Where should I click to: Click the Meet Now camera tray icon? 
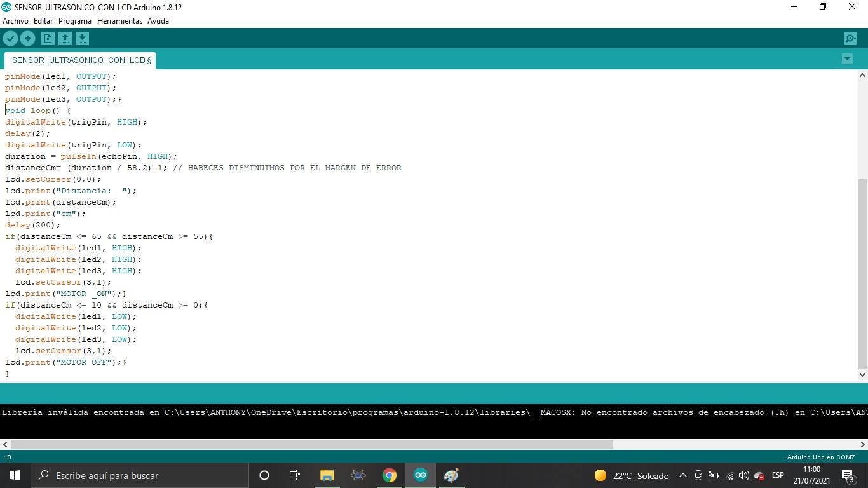pyautogui.click(x=698, y=475)
